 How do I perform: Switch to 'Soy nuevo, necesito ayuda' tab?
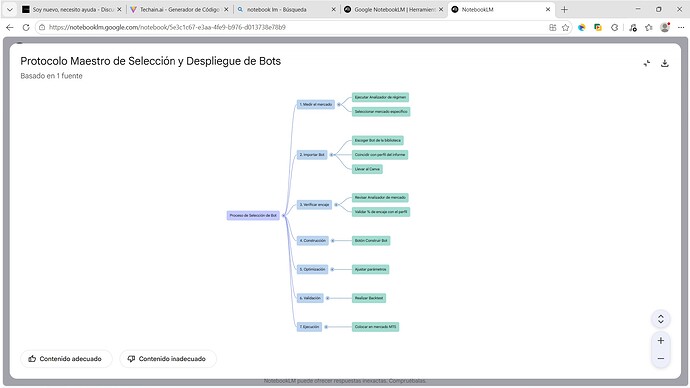72,9
